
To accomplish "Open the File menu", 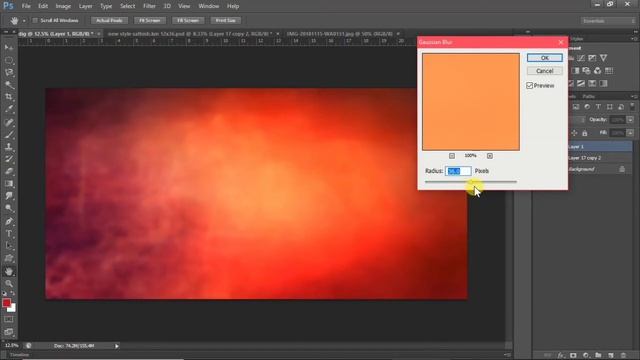I will pos(26,6).
